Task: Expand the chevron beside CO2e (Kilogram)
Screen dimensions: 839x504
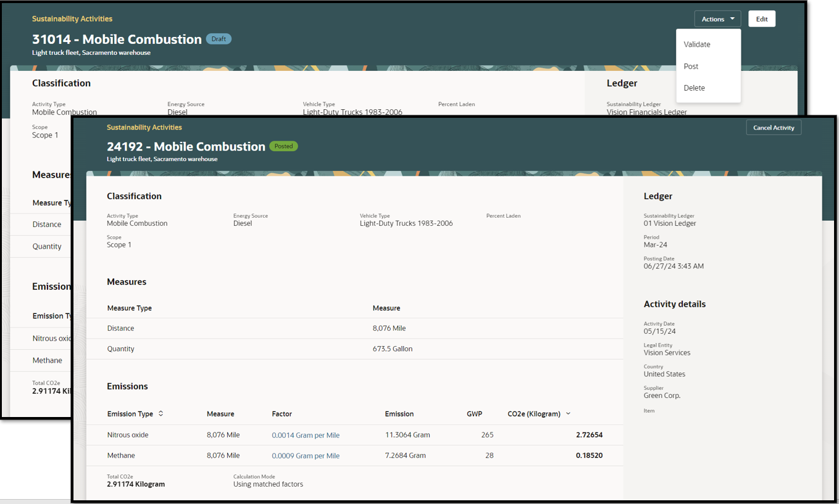Action: (x=569, y=414)
